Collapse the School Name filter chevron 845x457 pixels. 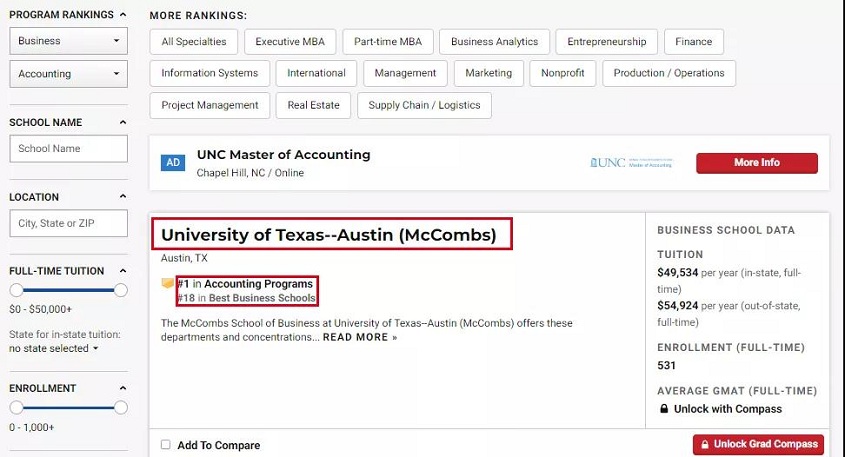(x=123, y=122)
